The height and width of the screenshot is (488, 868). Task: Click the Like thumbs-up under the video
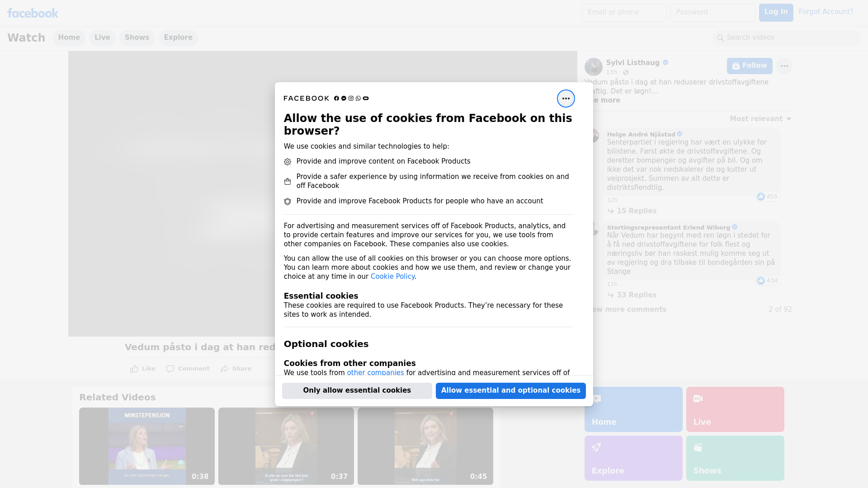142,369
